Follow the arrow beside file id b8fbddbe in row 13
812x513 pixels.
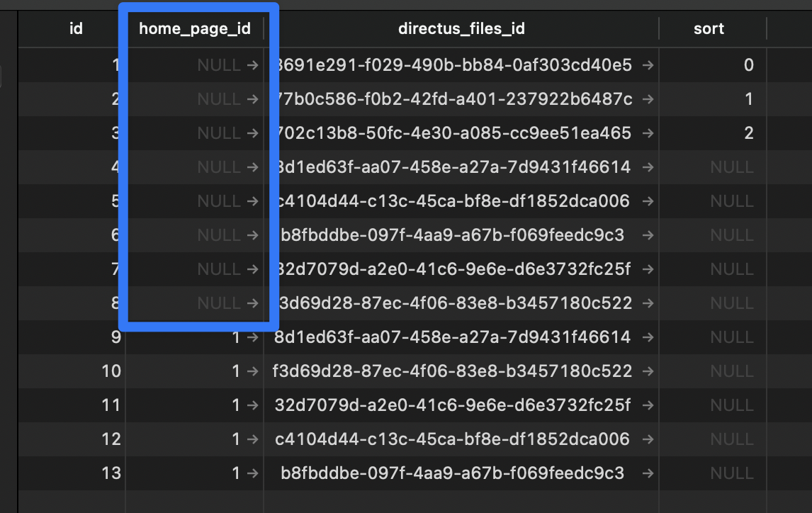(x=647, y=473)
